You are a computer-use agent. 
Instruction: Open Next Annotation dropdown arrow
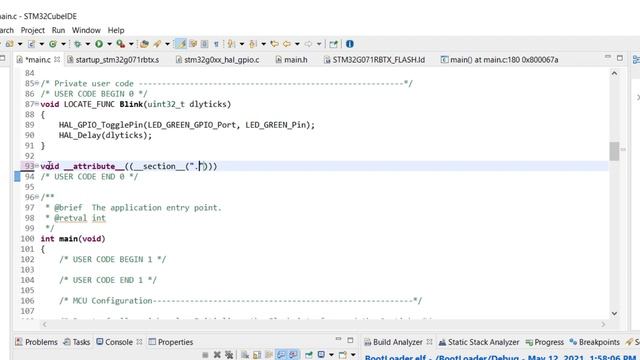point(242,44)
